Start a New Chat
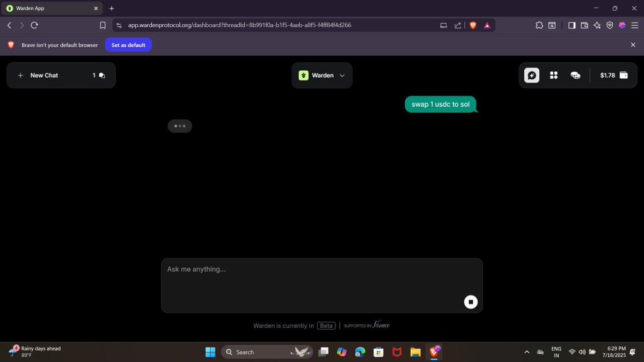Image resolution: width=644 pixels, height=362 pixels. (38, 76)
